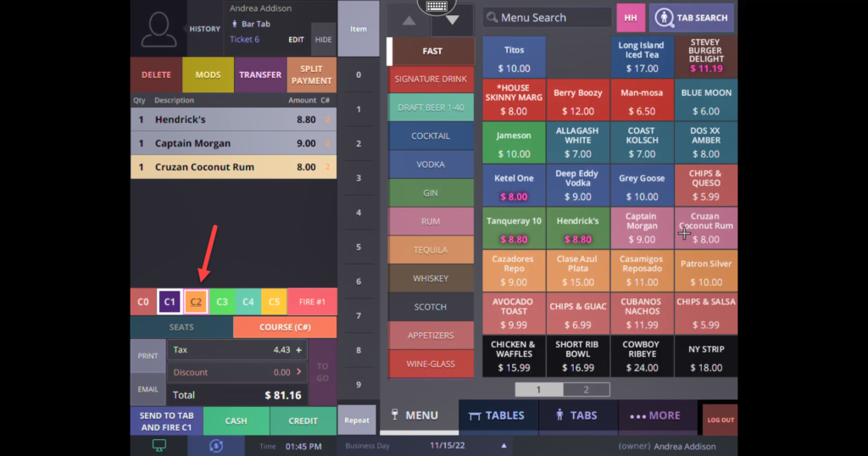Open the on-screen keyboard icon
This screenshot has height=456, width=868.
pyautogui.click(x=437, y=7)
